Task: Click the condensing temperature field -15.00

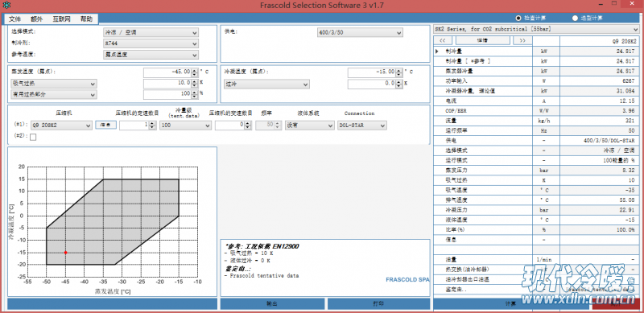Action: click(371, 72)
